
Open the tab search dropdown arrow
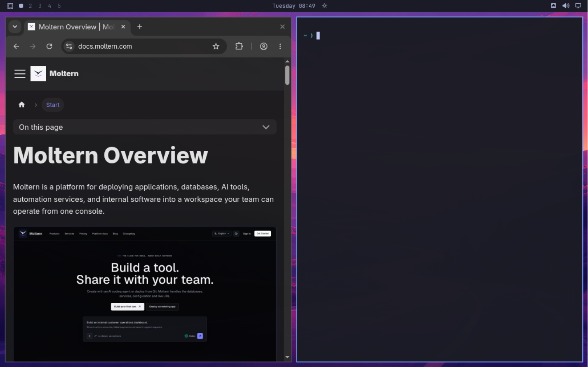15,27
